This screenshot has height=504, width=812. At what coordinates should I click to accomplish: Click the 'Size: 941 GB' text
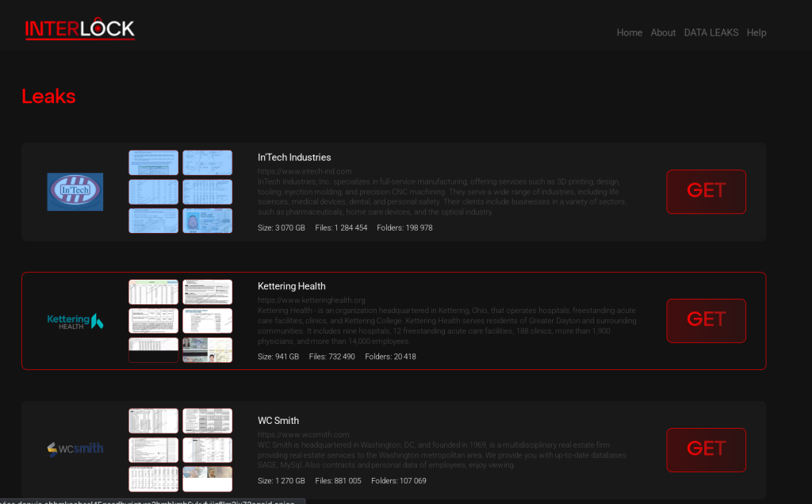pyautogui.click(x=278, y=357)
